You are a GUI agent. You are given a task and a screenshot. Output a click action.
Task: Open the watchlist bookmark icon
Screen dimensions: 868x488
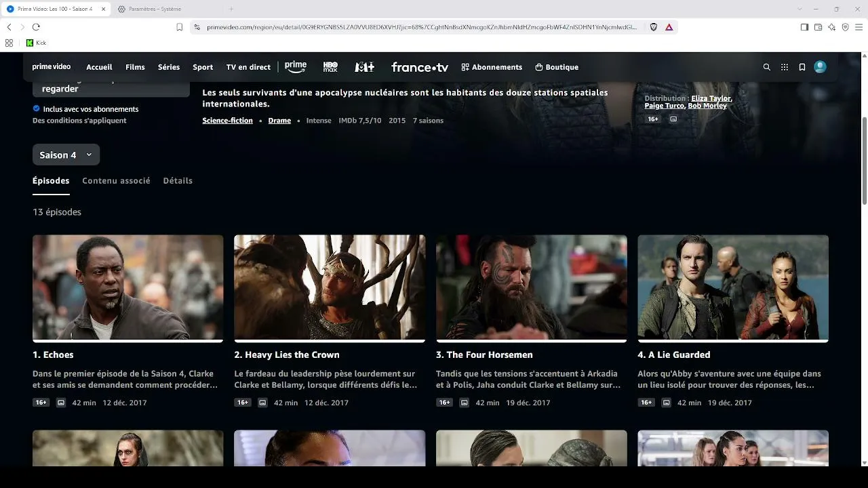802,67
